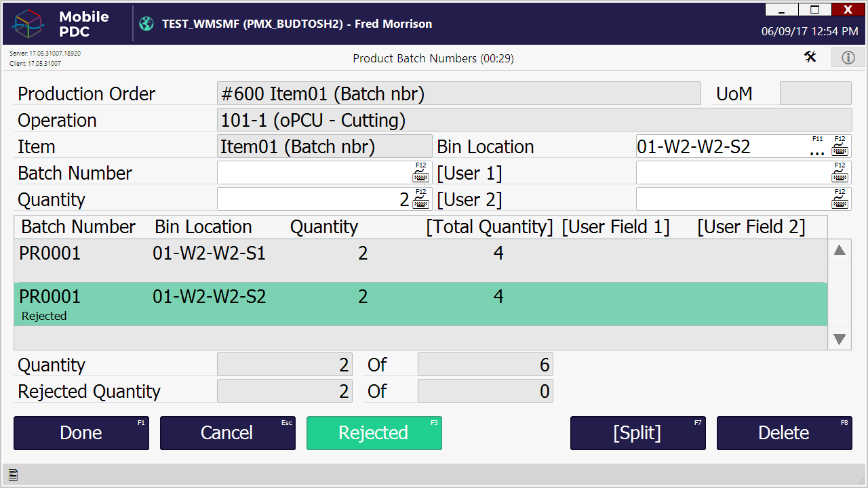Open keyboard for User 2 field

point(840,200)
